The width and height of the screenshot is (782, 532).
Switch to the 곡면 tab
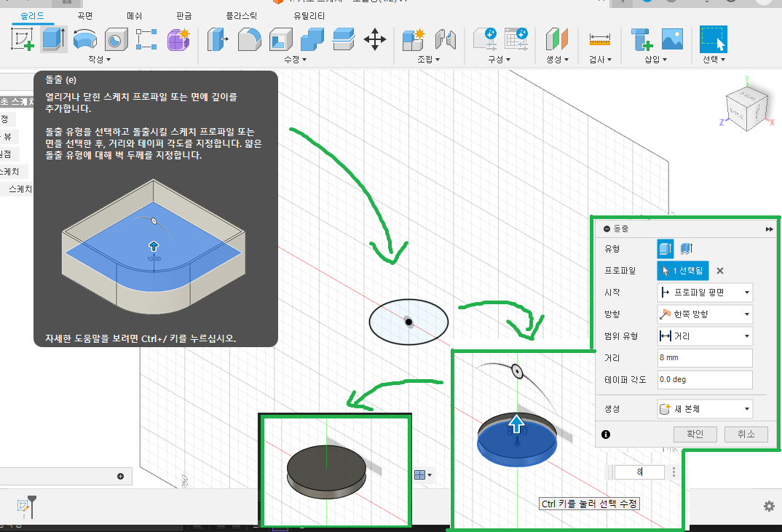pyautogui.click(x=84, y=16)
